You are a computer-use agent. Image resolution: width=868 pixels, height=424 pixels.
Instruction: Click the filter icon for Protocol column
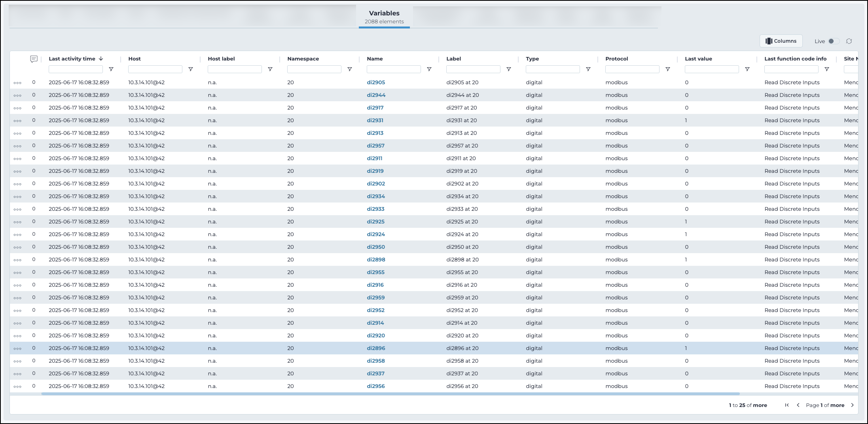(x=668, y=69)
